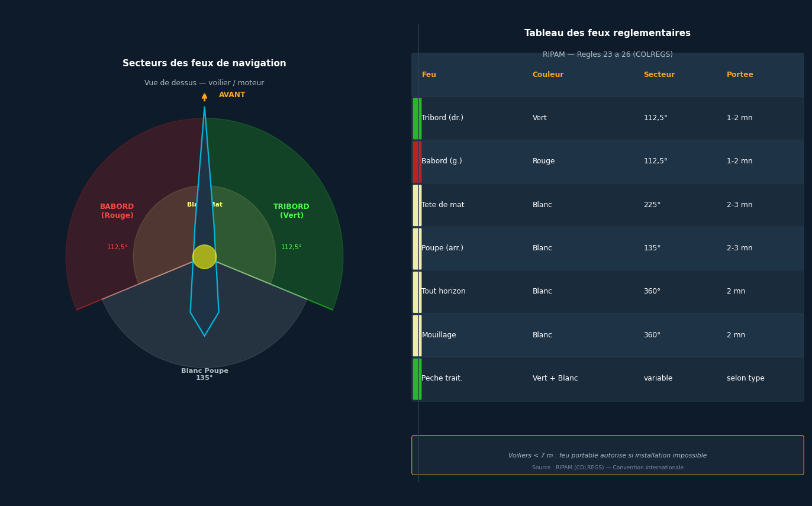Click the 'Blanc Poupe 135°' diagram label
This screenshot has width=812, height=506.
204,375
